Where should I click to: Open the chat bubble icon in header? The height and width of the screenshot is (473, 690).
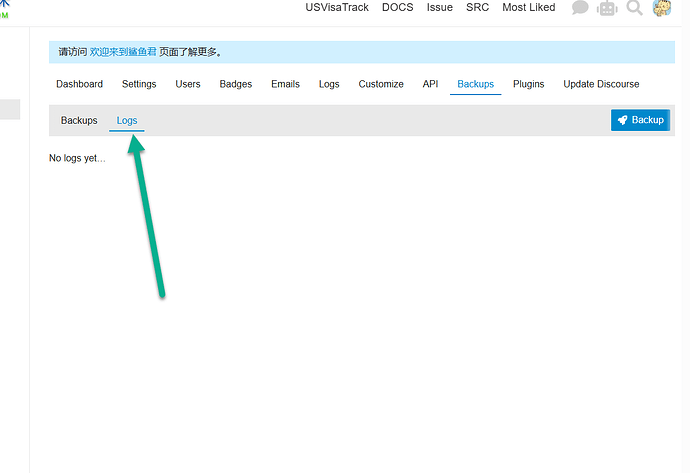coord(580,7)
